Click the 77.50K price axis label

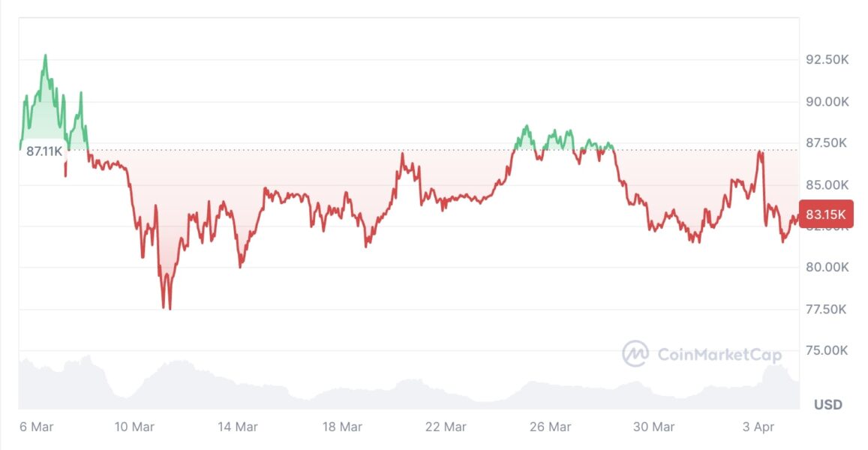pos(827,309)
